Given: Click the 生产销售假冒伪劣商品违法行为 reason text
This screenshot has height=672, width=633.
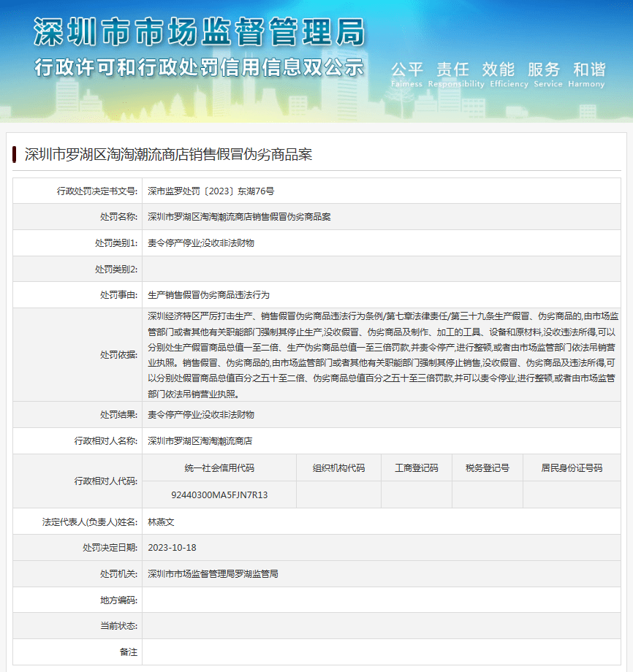Looking at the screenshot, I should click(208, 295).
